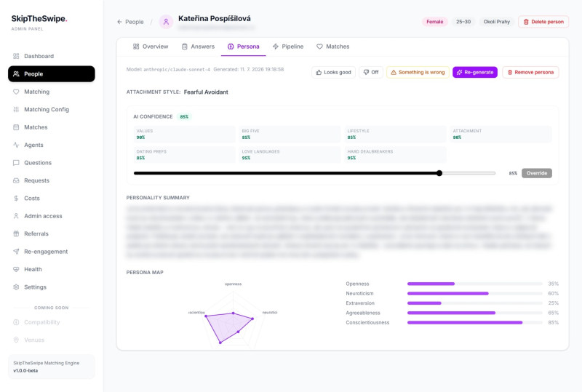This screenshot has height=392, width=582.
Task: Click the warning triangle in Something is wrong
Action: 394,73
